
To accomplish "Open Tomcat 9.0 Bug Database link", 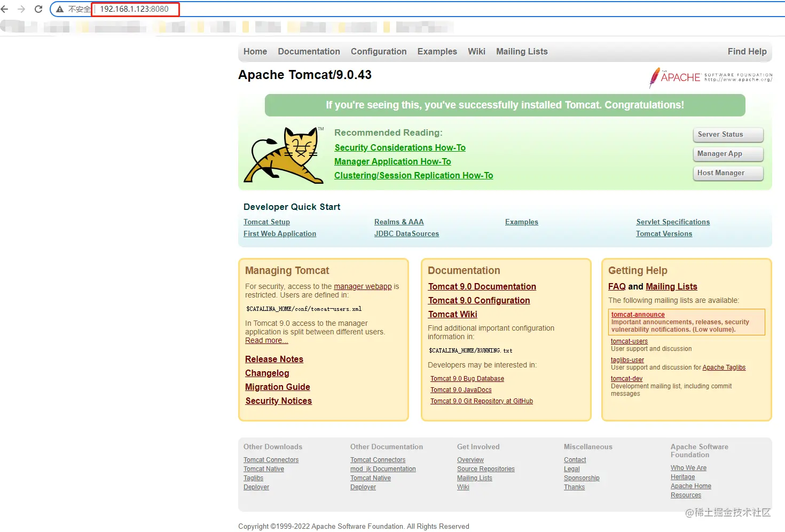I will pyautogui.click(x=467, y=379).
